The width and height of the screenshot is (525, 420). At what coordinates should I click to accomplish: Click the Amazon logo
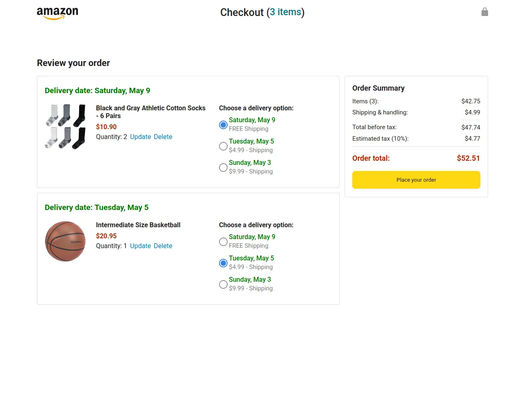click(57, 13)
